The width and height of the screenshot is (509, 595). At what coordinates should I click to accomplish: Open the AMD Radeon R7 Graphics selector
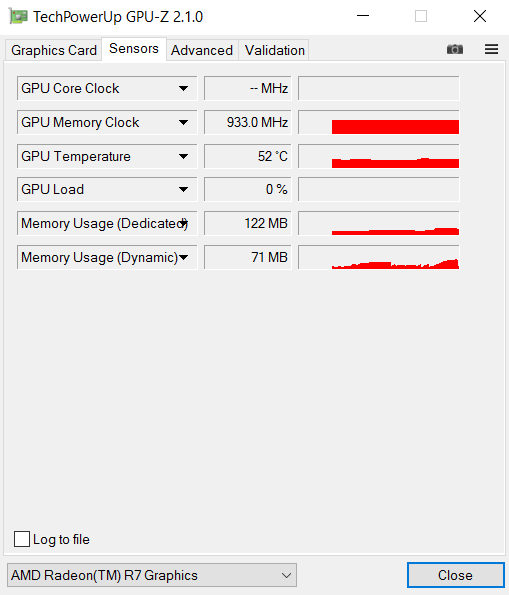[152, 575]
